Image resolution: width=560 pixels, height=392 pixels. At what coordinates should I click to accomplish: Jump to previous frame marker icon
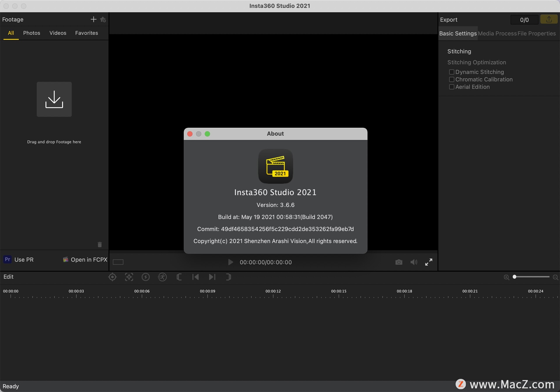[195, 277]
